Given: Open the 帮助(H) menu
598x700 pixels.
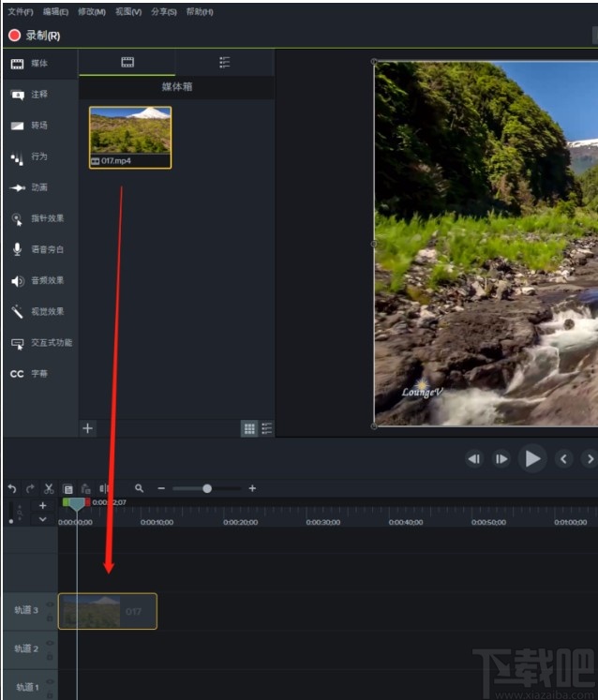Looking at the screenshot, I should 200,11.
